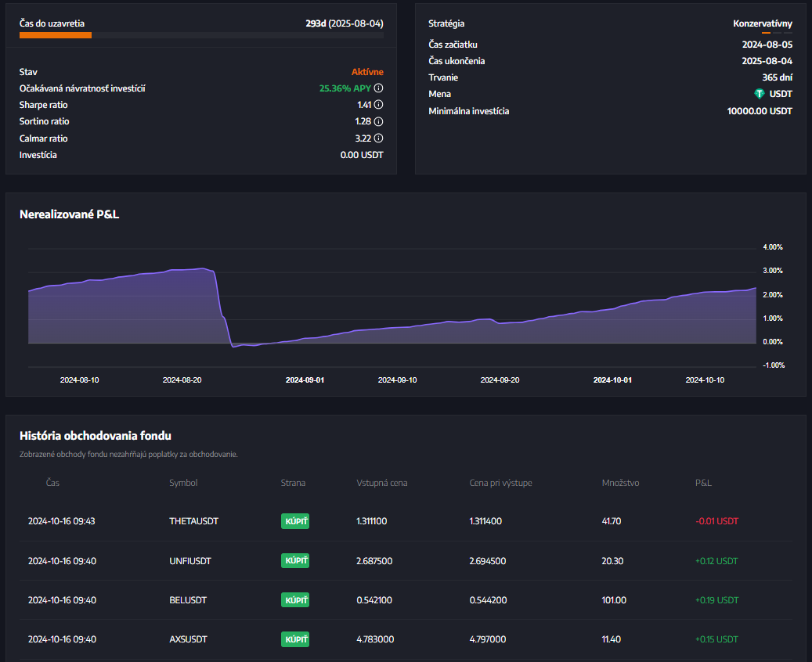Show Calmar ratio info via its icon
The width and height of the screenshot is (812, 662).
[x=379, y=139]
